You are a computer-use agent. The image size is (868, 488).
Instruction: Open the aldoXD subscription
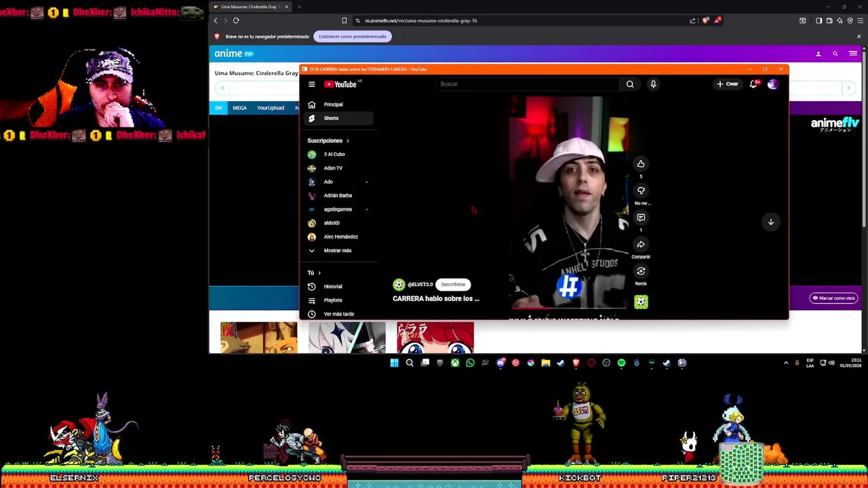[x=337, y=223]
